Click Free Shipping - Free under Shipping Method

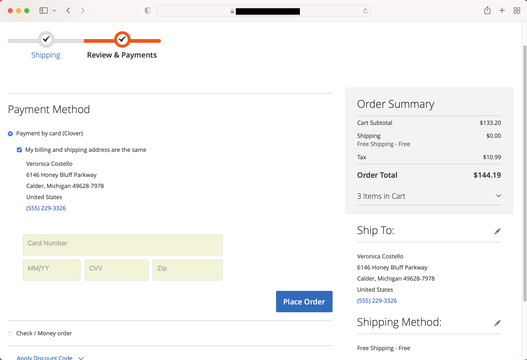383,348
